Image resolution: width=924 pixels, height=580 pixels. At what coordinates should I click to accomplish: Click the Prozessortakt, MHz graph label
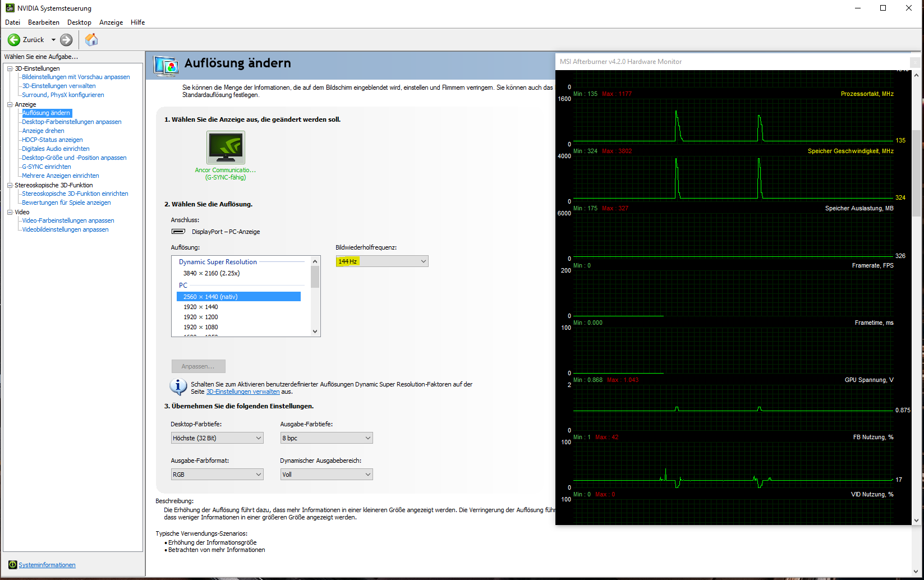coord(867,94)
